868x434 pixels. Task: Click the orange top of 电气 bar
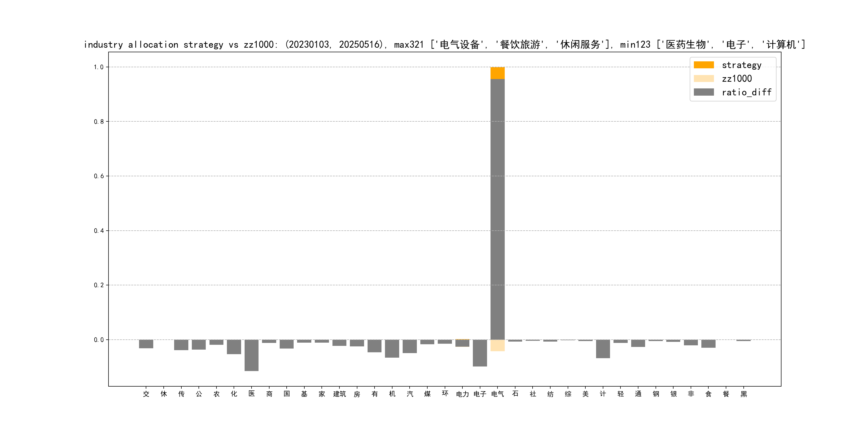click(x=497, y=73)
